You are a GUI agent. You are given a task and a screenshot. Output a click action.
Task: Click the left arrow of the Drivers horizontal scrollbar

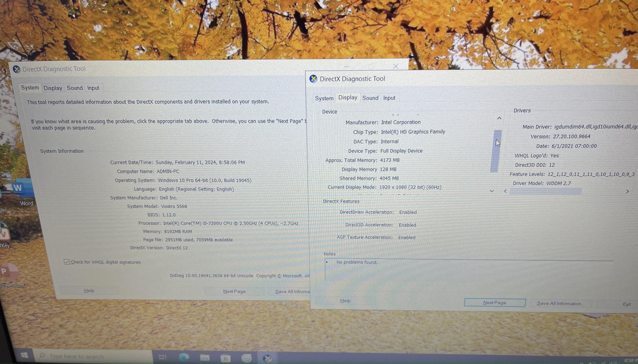505,191
